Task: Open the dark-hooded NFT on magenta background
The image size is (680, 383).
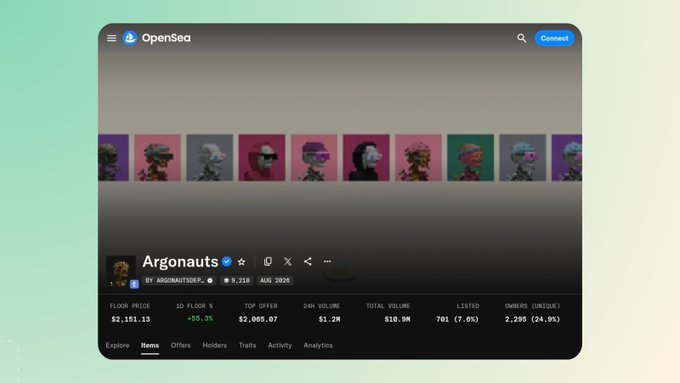Action: [x=366, y=157]
